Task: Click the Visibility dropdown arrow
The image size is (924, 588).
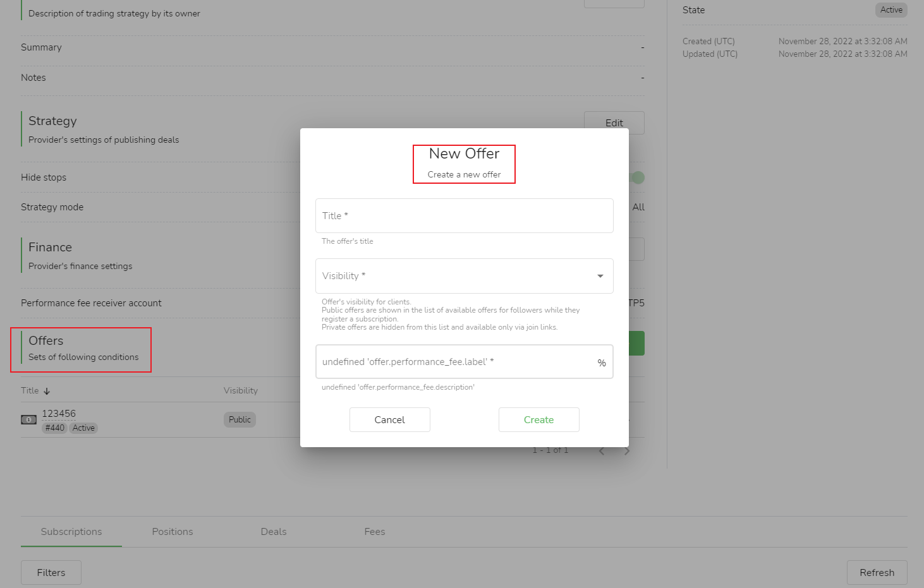Action: (600, 276)
